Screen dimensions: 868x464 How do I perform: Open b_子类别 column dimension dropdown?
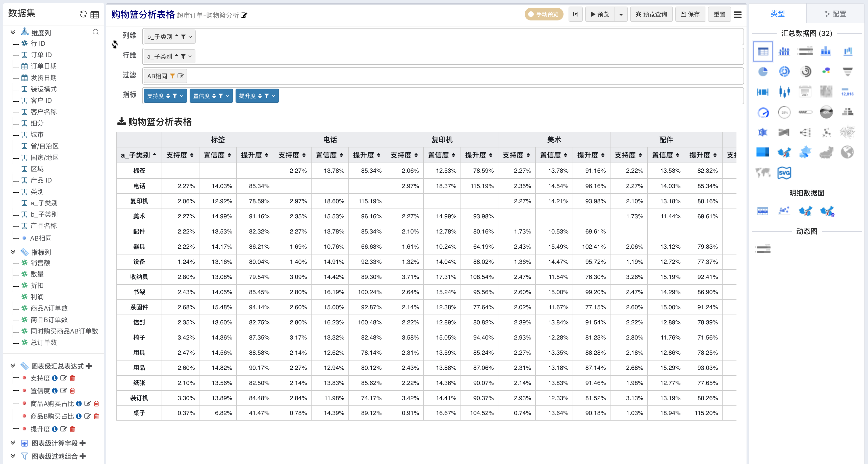[x=190, y=37]
